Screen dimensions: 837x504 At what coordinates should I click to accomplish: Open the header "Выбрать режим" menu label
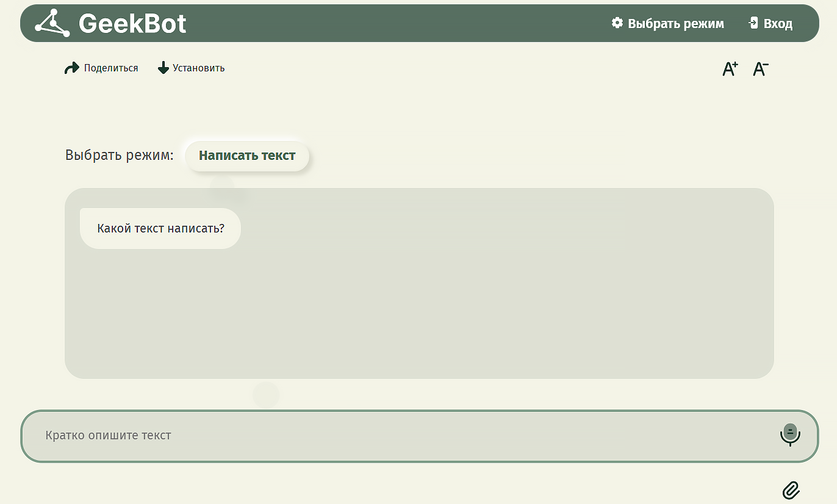pos(675,24)
